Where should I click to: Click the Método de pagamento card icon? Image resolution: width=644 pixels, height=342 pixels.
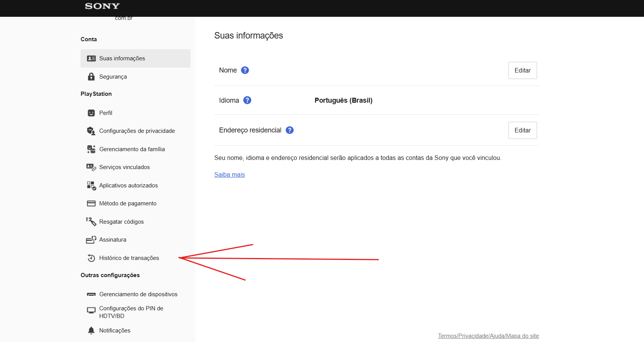[91, 203]
